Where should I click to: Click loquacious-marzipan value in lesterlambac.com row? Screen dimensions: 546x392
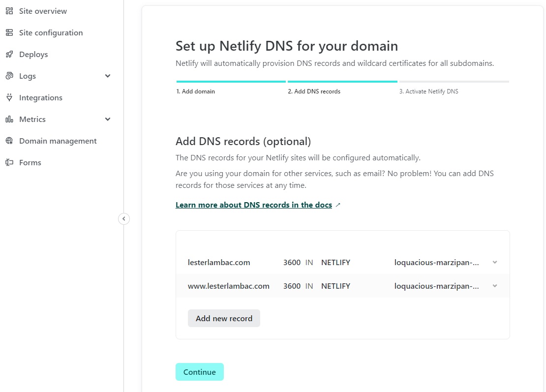click(437, 263)
